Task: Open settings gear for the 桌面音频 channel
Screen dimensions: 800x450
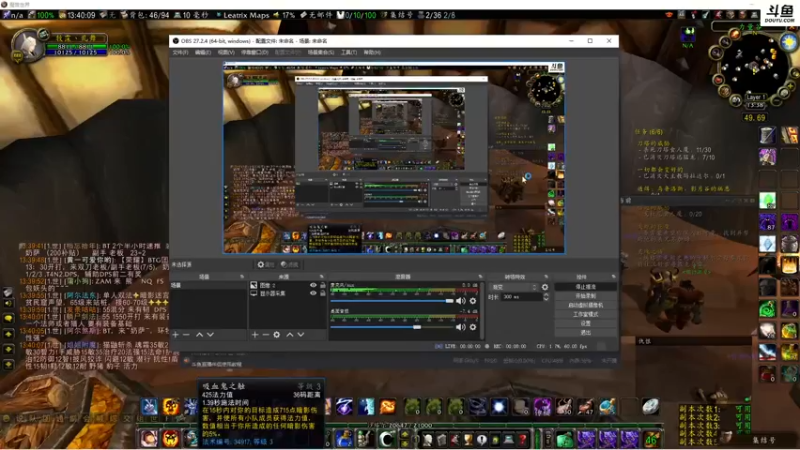Action: (473, 327)
